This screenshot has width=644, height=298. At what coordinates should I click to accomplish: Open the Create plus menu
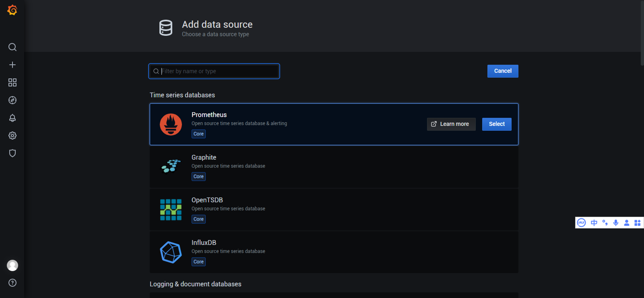pyautogui.click(x=12, y=65)
